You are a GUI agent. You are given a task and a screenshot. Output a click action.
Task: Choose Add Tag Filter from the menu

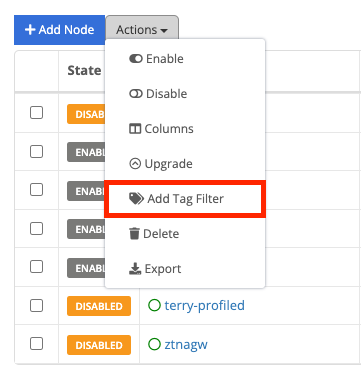185,199
